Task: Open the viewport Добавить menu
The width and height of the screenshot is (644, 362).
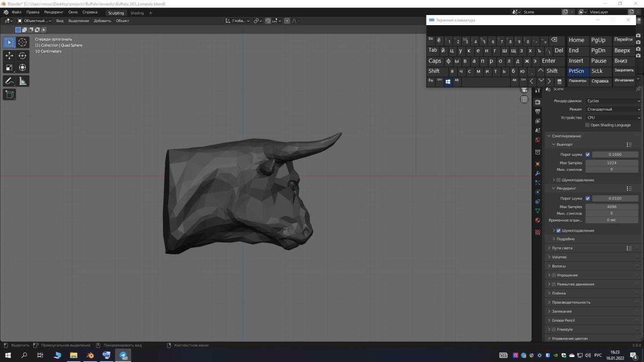Action: pyautogui.click(x=103, y=21)
